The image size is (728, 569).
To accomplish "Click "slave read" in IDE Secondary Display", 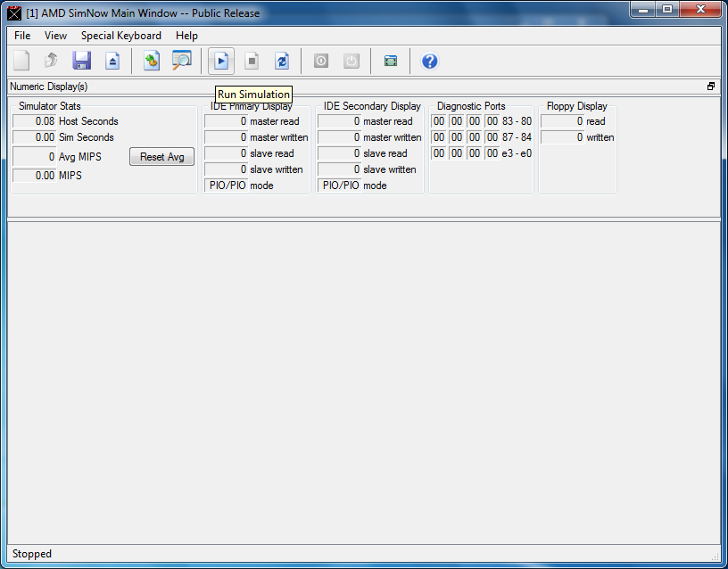I will tap(385, 153).
